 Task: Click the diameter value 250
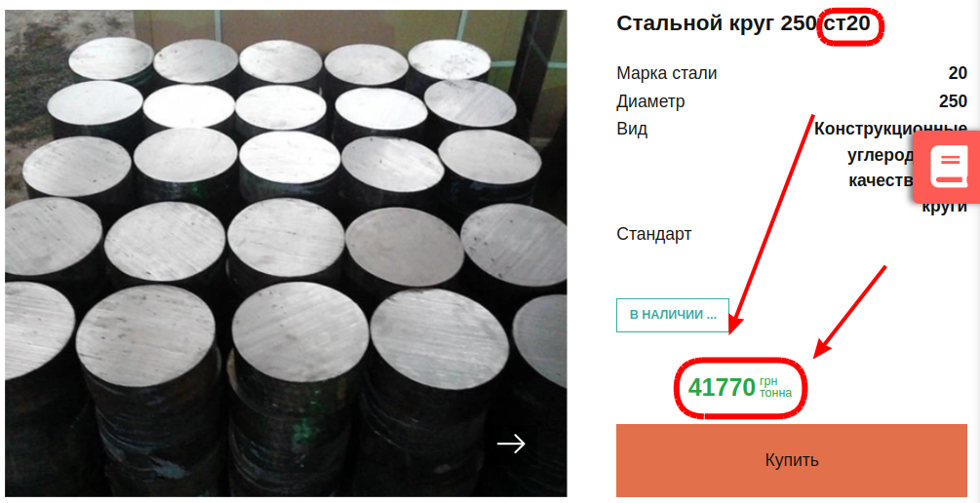tap(953, 101)
